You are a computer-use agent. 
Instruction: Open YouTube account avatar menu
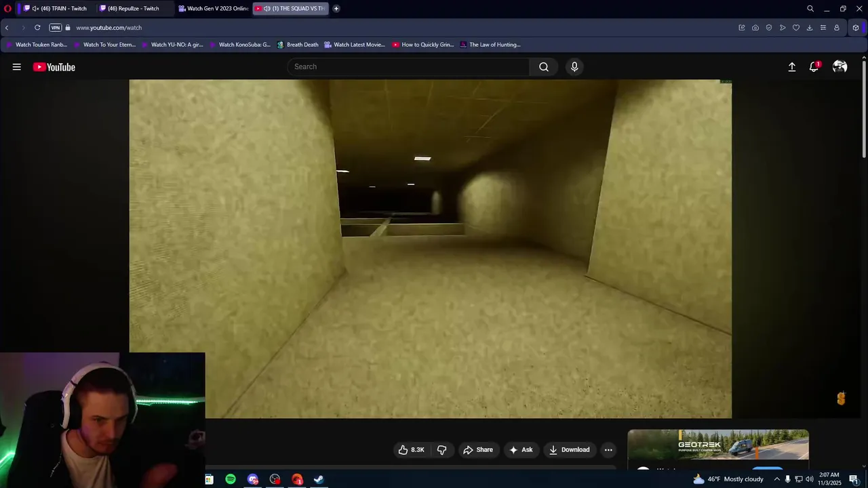pos(840,66)
